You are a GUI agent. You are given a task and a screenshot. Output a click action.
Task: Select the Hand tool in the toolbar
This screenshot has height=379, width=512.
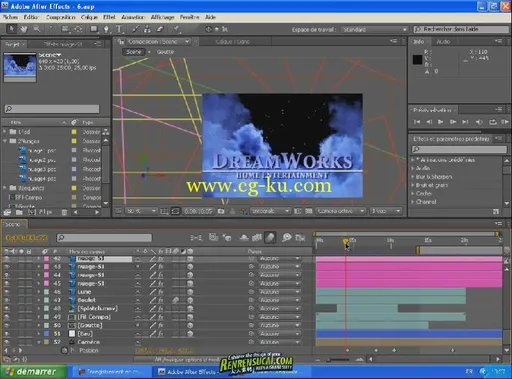point(24,29)
